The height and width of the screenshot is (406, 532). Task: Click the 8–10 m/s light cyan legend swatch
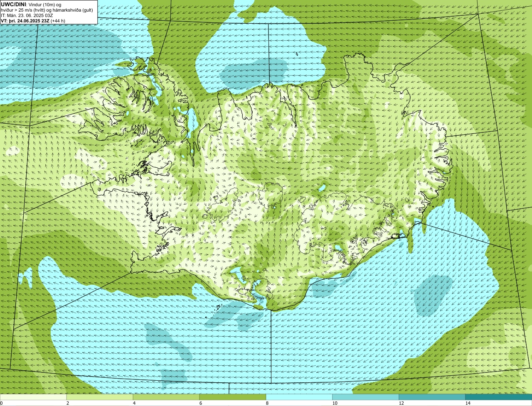[299, 397]
